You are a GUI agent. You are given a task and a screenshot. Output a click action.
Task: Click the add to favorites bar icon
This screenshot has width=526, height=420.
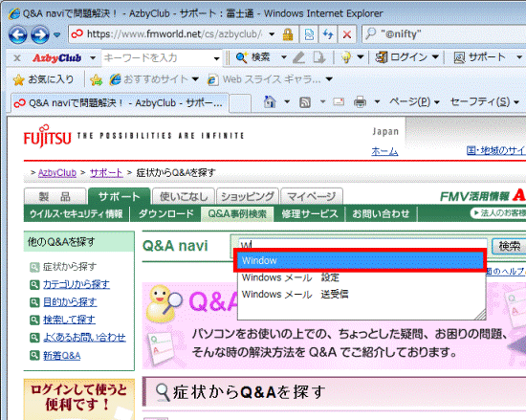96,79
